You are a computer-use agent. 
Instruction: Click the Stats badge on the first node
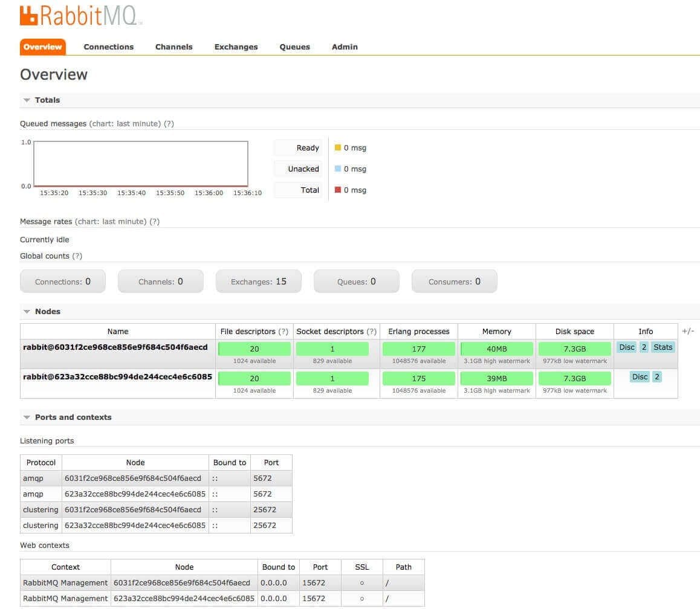[x=663, y=347]
